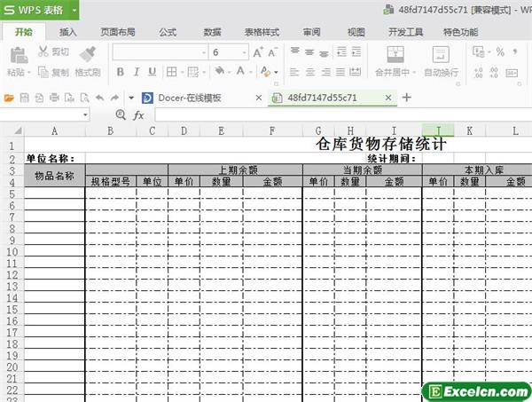Open the borders dropdown arrow

click(x=182, y=72)
